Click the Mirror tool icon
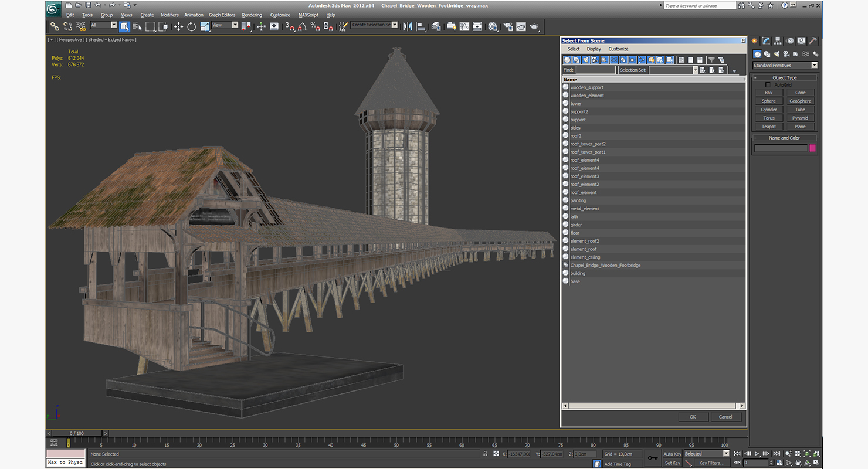 point(408,26)
